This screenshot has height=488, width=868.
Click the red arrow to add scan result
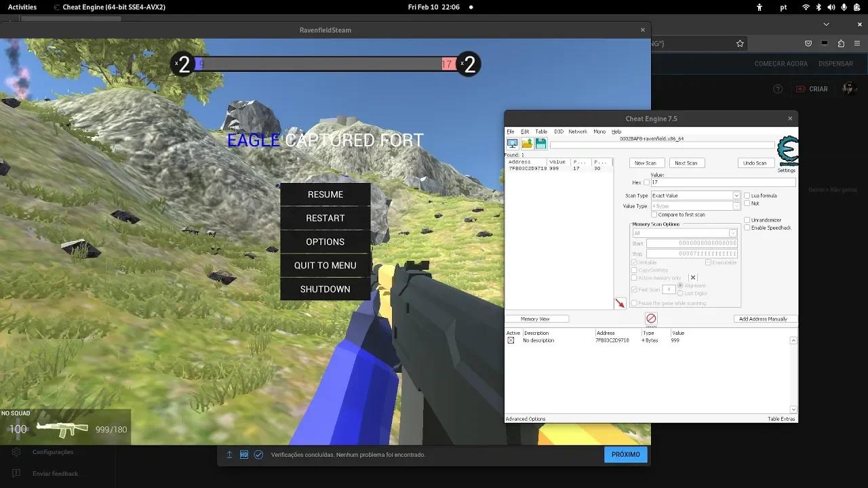621,303
